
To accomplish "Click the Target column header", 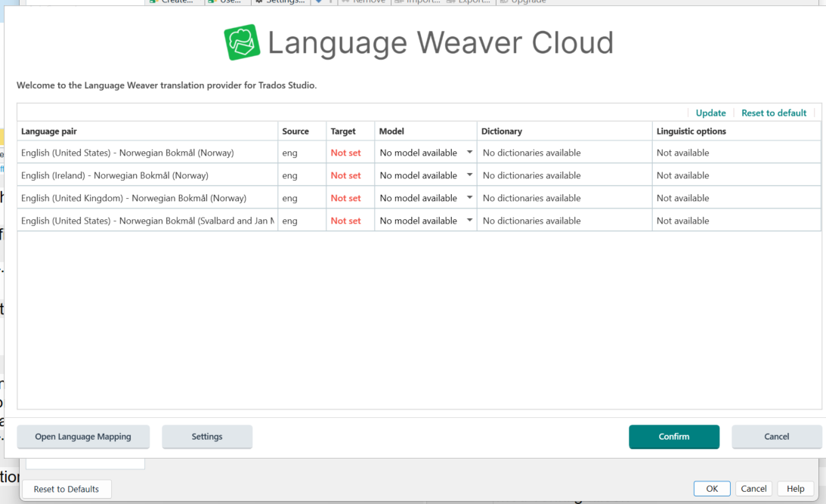I will (351, 131).
